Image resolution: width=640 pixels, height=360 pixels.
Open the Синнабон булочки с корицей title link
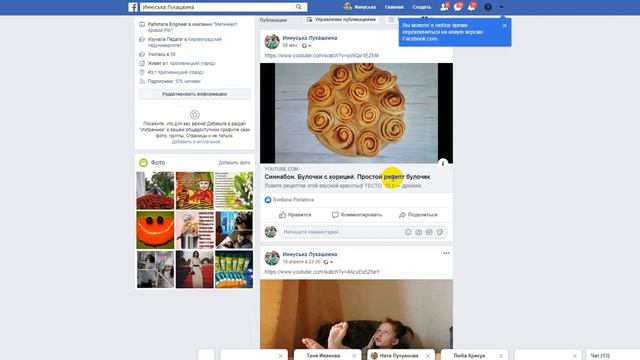click(x=347, y=177)
